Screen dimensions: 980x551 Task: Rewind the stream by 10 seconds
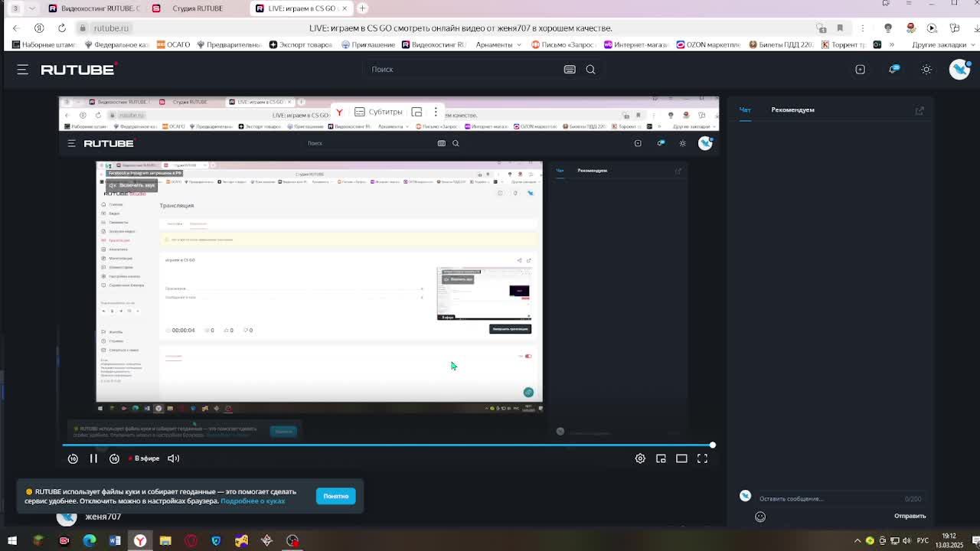(x=73, y=458)
